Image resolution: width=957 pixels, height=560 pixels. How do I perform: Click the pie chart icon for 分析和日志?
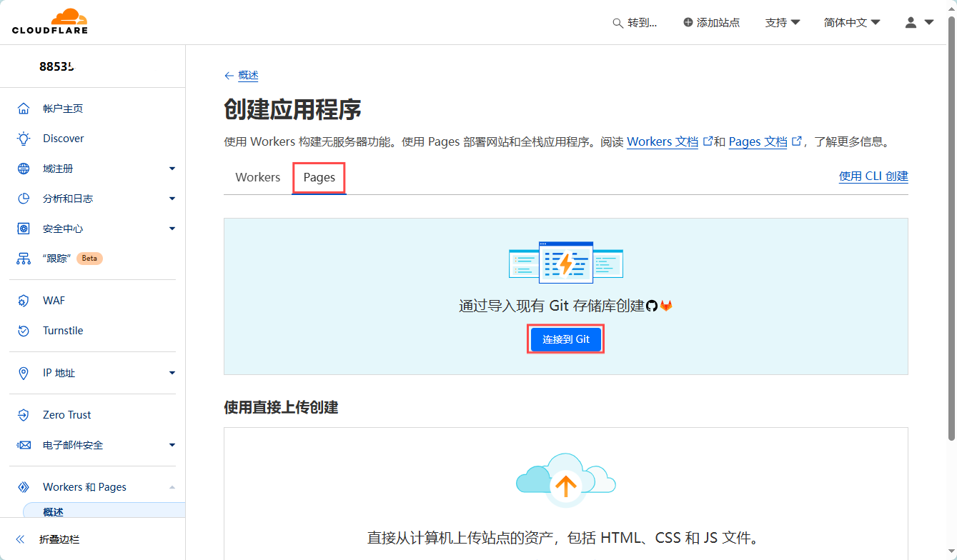[24, 199]
